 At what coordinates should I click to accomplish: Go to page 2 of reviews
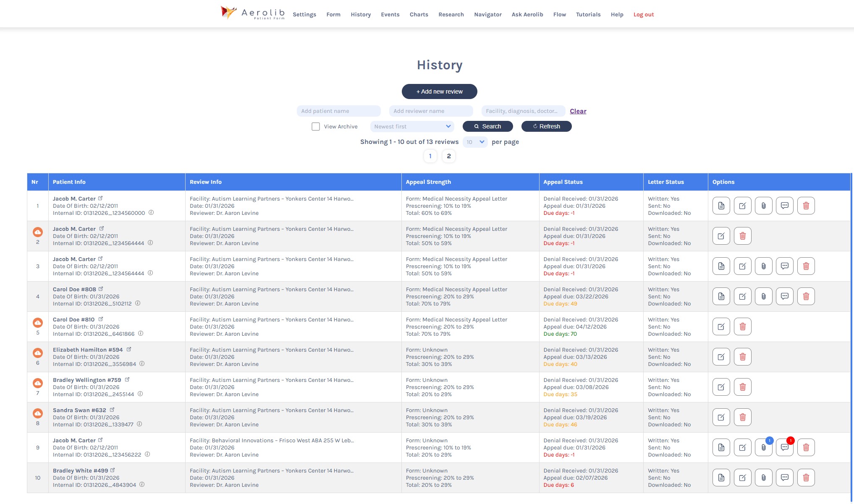pyautogui.click(x=448, y=156)
